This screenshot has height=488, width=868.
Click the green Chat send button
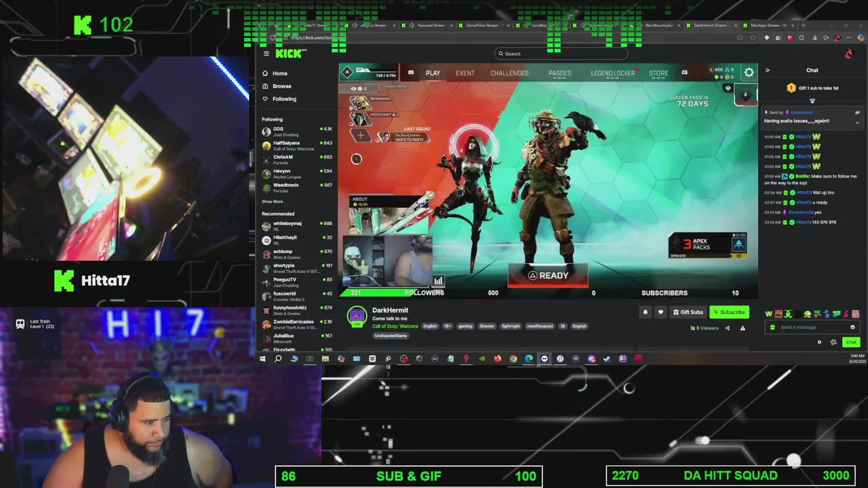pos(851,342)
